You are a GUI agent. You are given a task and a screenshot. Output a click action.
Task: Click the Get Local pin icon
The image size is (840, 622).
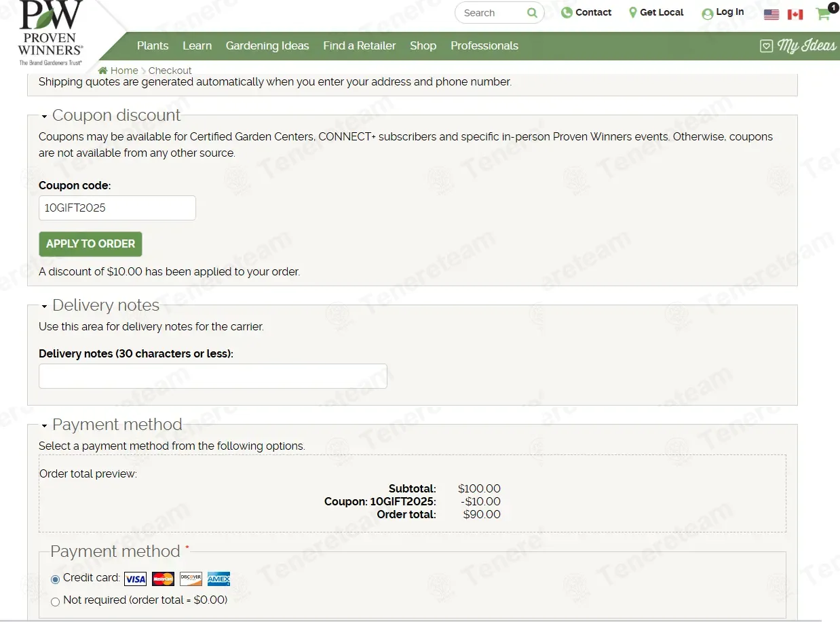click(x=632, y=12)
